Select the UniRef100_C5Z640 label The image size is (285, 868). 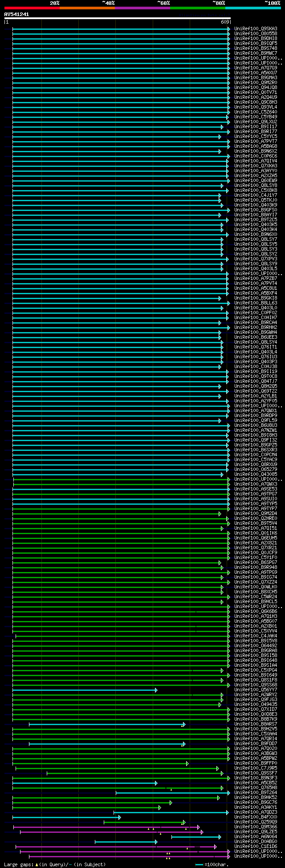point(256,112)
